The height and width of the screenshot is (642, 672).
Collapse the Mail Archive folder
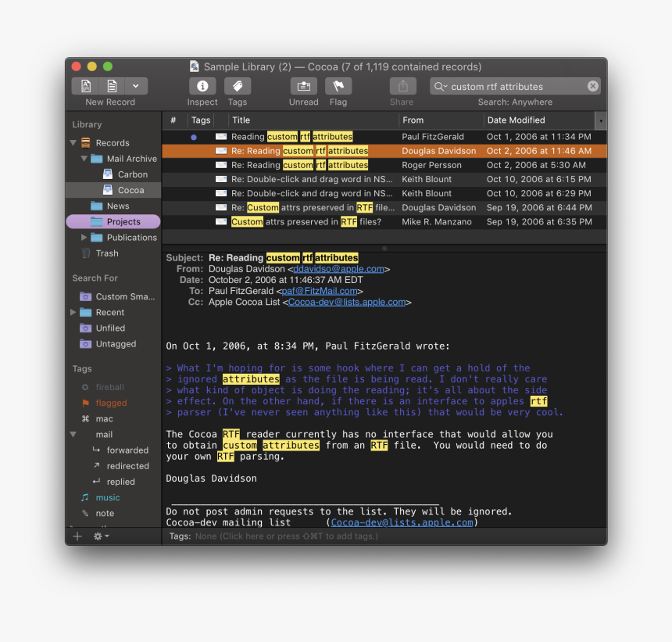point(84,159)
